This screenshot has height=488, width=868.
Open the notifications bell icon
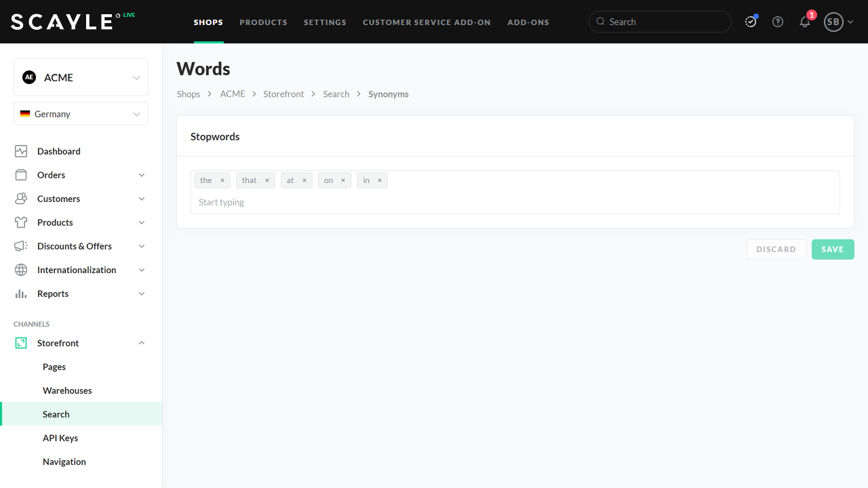(x=805, y=22)
